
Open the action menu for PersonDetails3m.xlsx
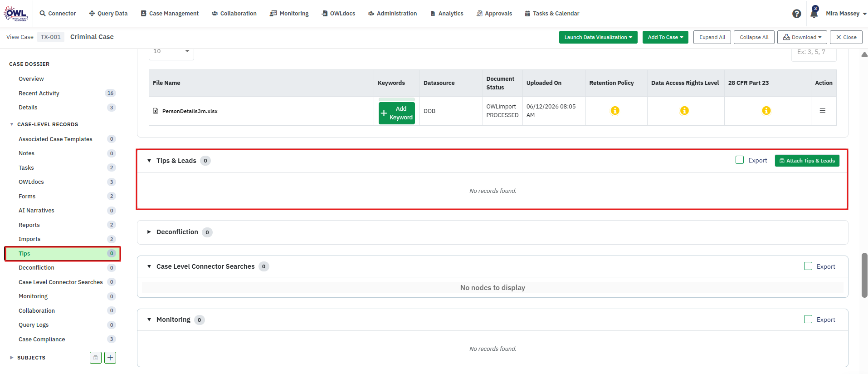(x=822, y=111)
